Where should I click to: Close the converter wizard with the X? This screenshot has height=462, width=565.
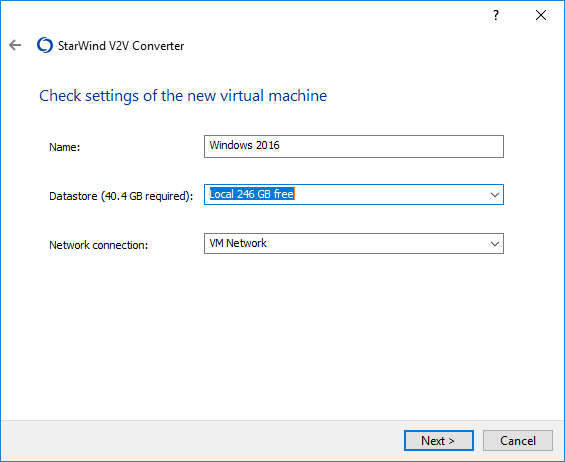[540, 15]
